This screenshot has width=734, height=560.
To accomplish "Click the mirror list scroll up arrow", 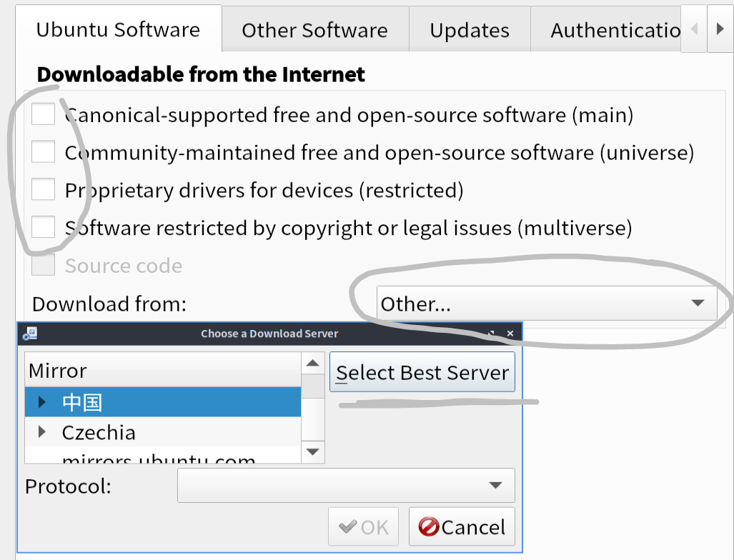I will (x=312, y=364).
